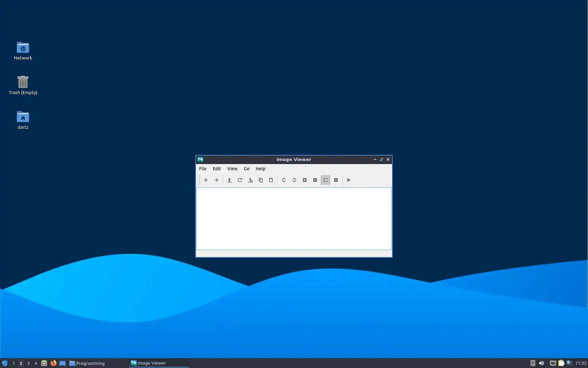
Task: Open the File menu
Action: 203,169
